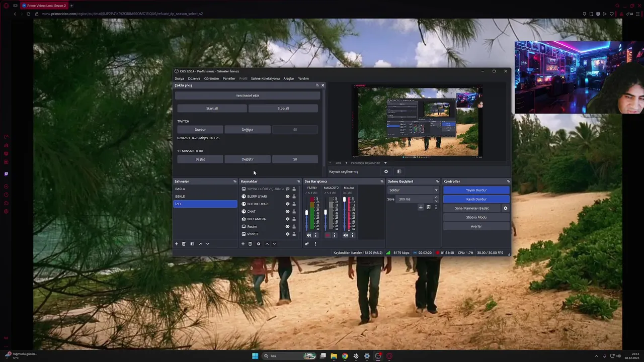The image size is (644, 362).
Task: Open Ayarlar settings button
Action: pos(476,226)
